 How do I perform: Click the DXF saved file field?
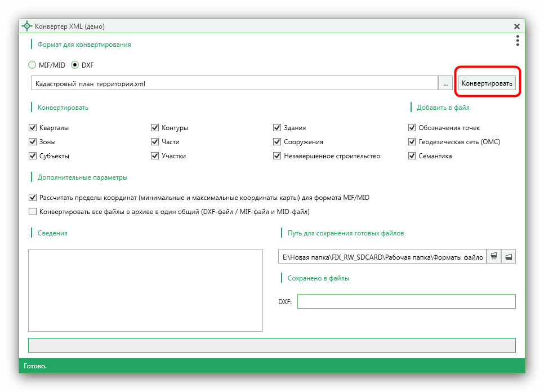click(x=406, y=301)
